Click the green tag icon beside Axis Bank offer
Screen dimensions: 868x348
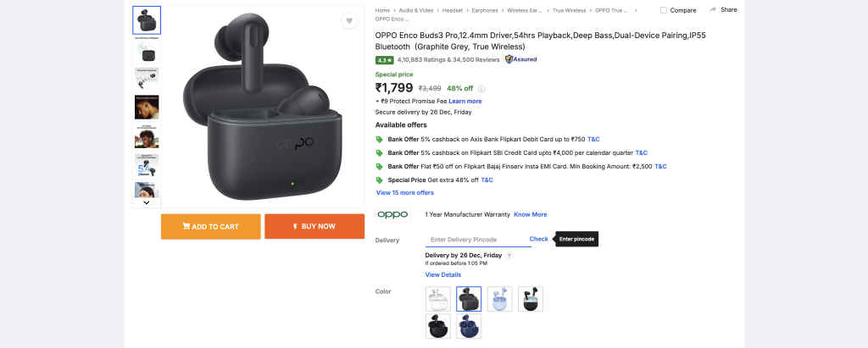coord(379,139)
